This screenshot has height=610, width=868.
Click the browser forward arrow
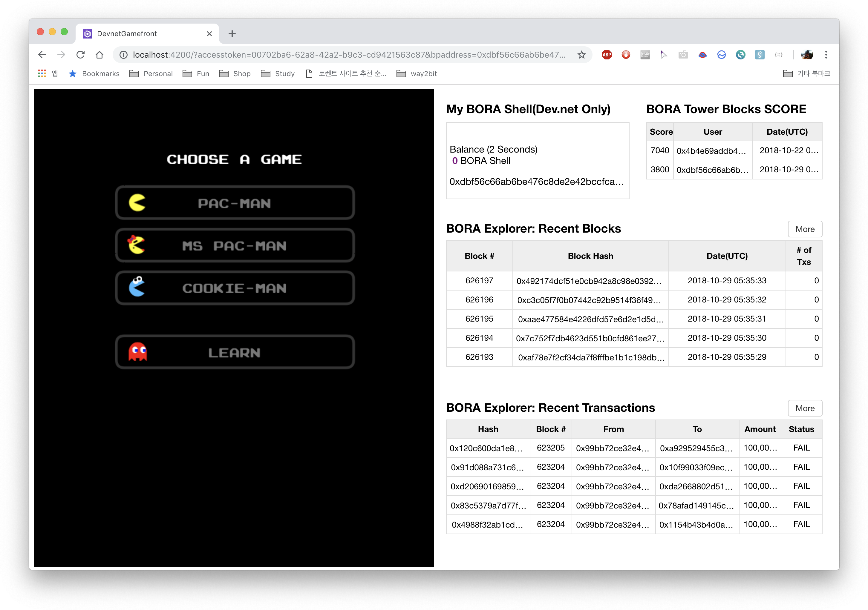(61, 55)
